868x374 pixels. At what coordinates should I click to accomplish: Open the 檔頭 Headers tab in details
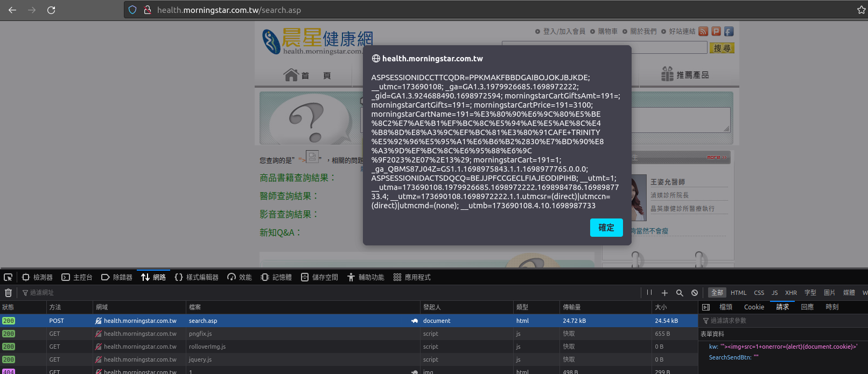[726, 307]
